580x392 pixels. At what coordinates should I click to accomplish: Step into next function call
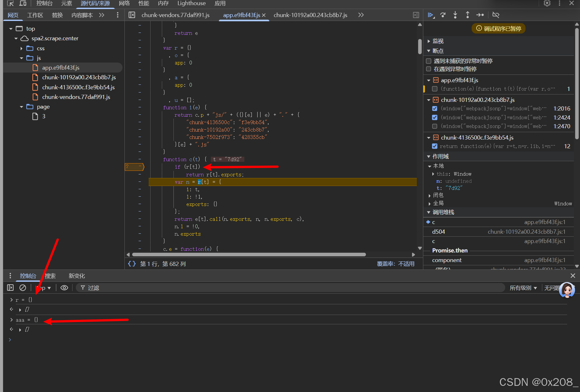(455, 15)
